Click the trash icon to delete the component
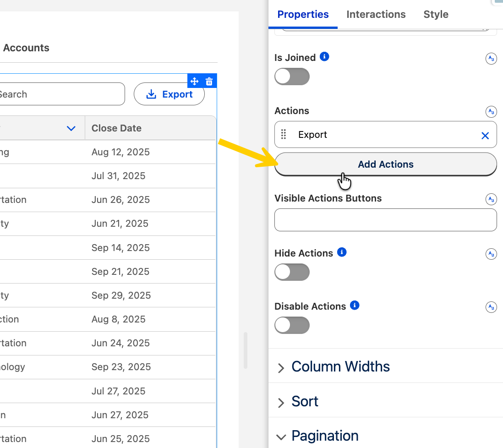This screenshot has height=448, width=503. tap(209, 82)
